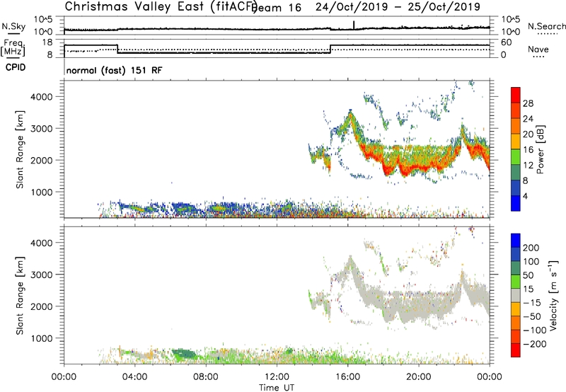566x392 pixels.
Task: Click the 'N.Search' legend label
Action: coord(547,26)
